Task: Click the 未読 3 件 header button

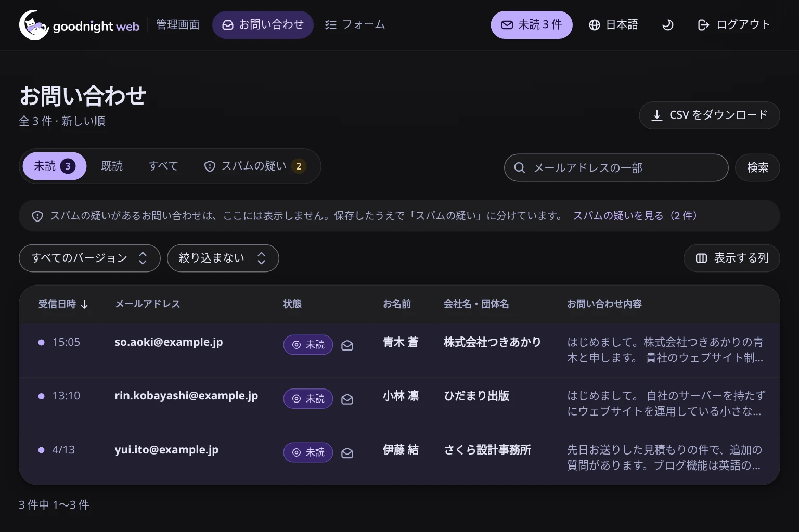Action: coord(532,25)
